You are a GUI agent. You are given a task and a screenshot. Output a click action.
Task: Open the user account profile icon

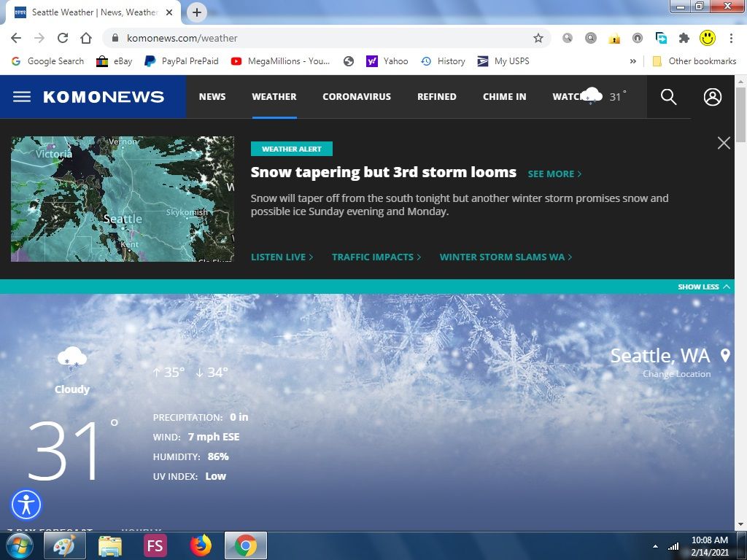coord(713,97)
